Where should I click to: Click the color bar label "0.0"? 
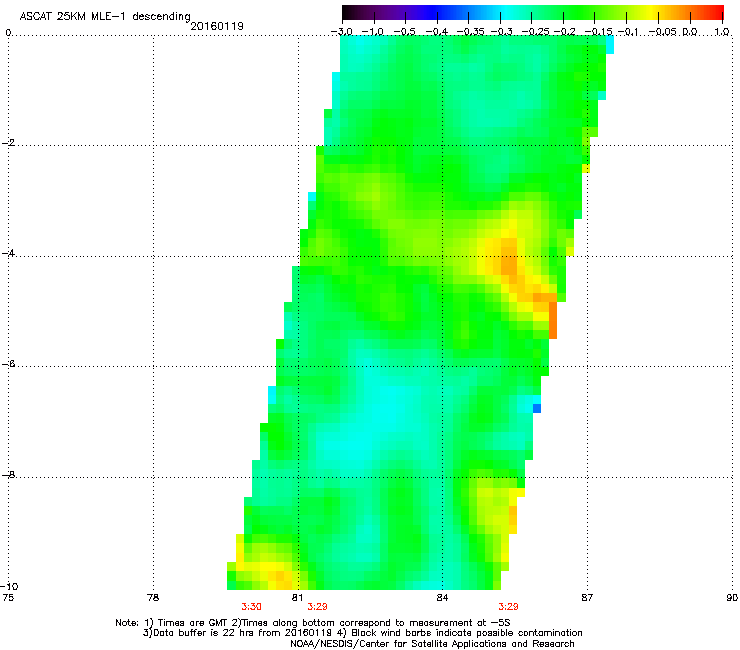pyautogui.click(x=690, y=32)
